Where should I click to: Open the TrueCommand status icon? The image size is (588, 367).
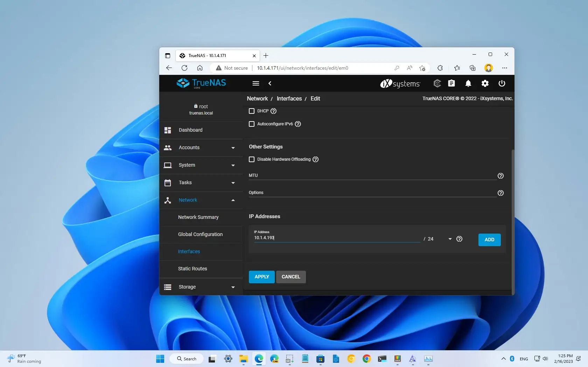(x=437, y=83)
